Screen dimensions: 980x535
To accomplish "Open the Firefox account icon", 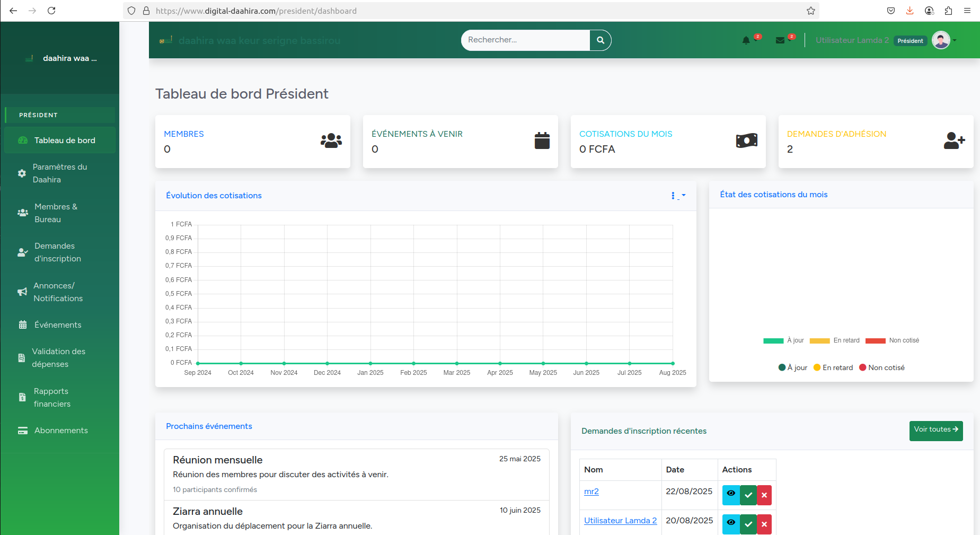I will [929, 11].
